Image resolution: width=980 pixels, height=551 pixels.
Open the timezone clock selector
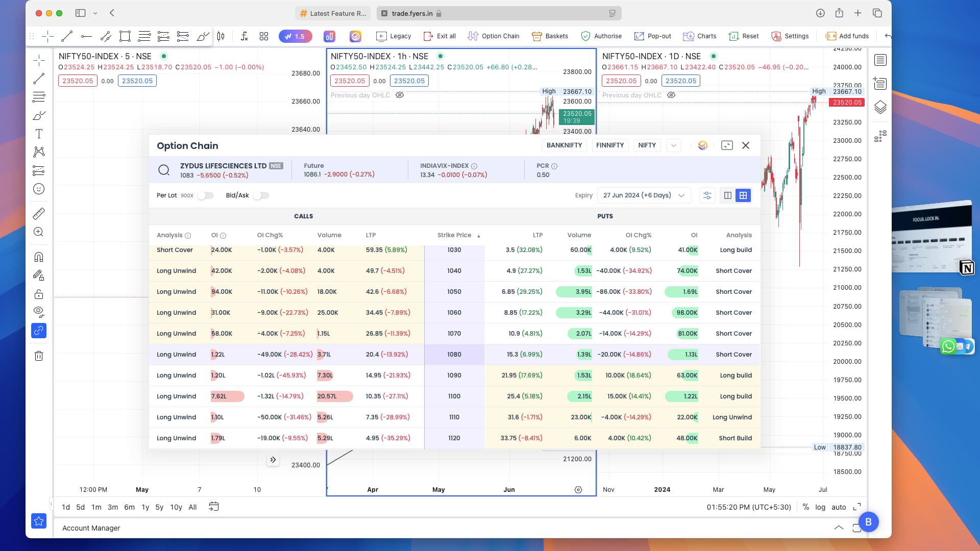749,507
